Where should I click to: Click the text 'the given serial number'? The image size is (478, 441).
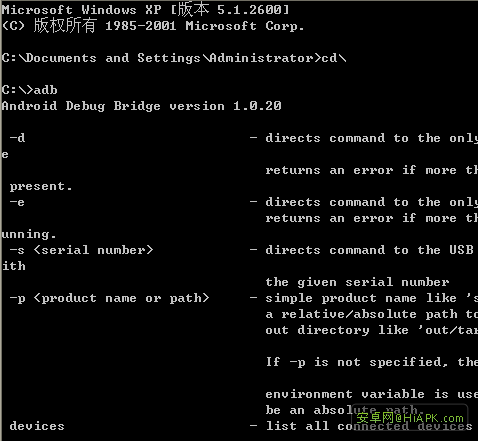tap(357, 282)
